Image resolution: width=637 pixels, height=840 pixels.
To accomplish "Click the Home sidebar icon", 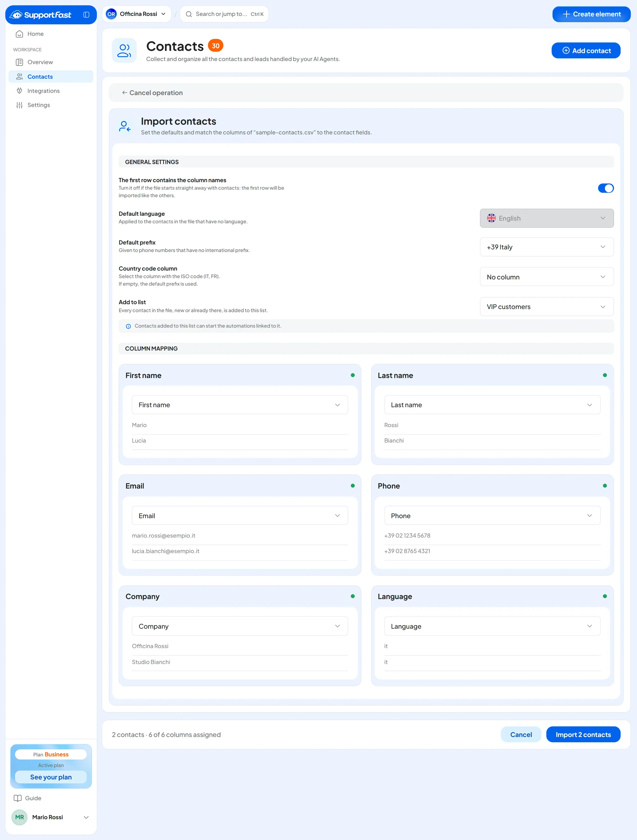I will point(19,34).
